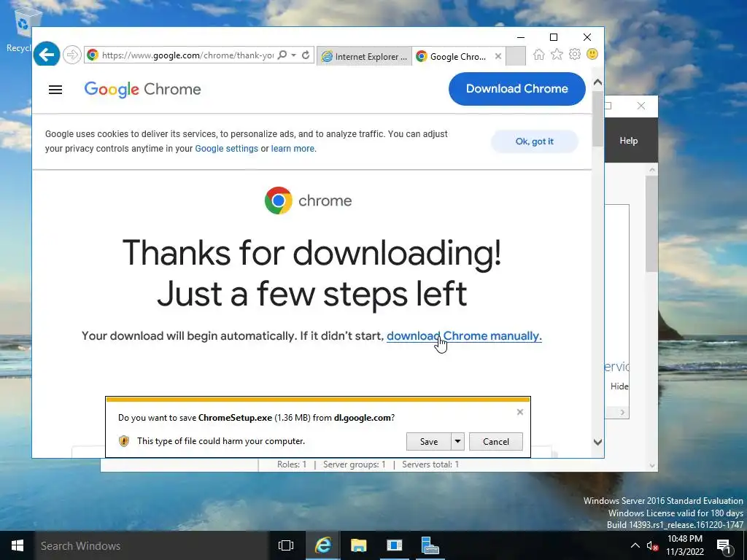Viewport: 747px width, 560px height.
Task: Open the Action Center notifications icon
Action: 724,546
